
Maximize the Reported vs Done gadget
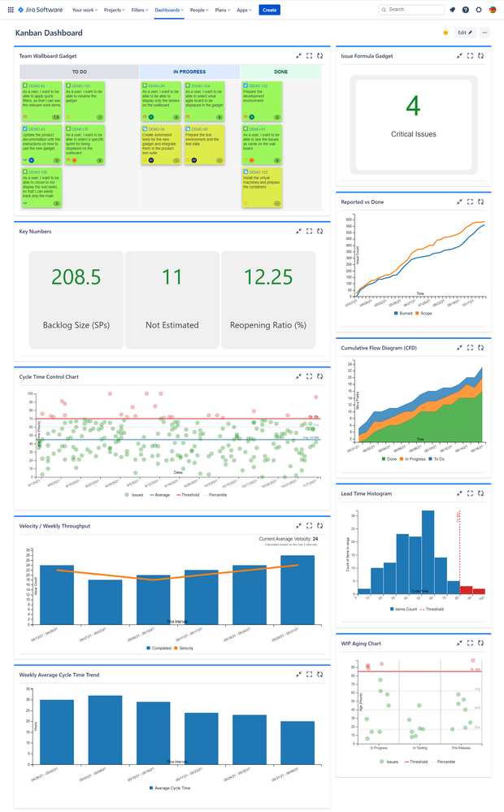pos(471,202)
